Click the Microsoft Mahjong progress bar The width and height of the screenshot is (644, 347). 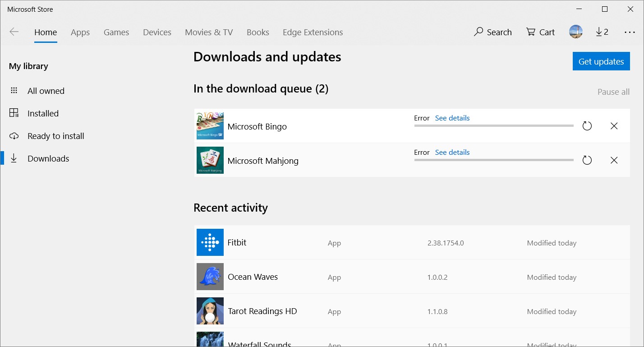pyautogui.click(x=494, y=160)
